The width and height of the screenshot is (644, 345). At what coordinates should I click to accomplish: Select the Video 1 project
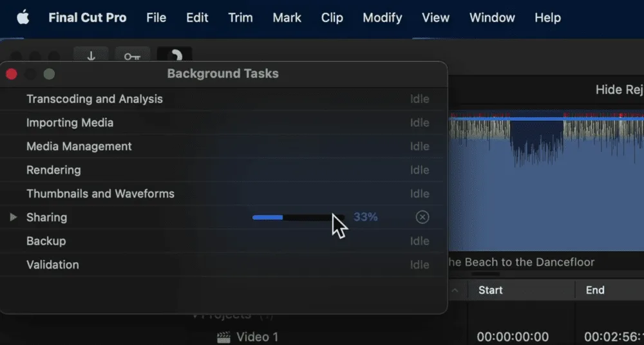coord(257,337)
